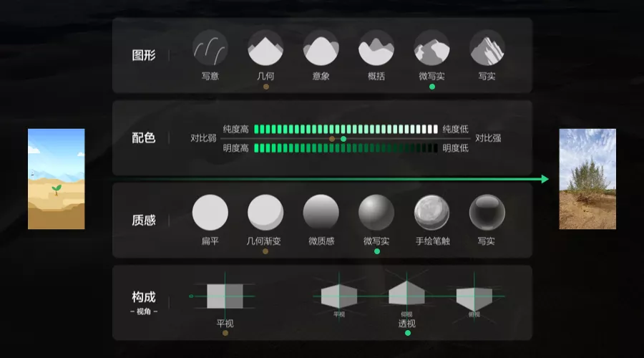Click the 纯度 saturation gradient bar

pyautogui.click(x=346, y=129)
